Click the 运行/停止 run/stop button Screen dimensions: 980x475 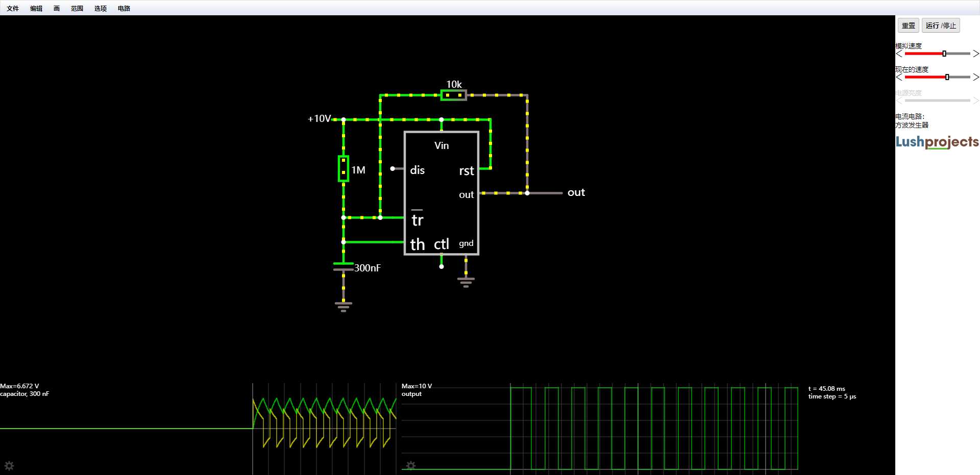(x=941, y=26)
